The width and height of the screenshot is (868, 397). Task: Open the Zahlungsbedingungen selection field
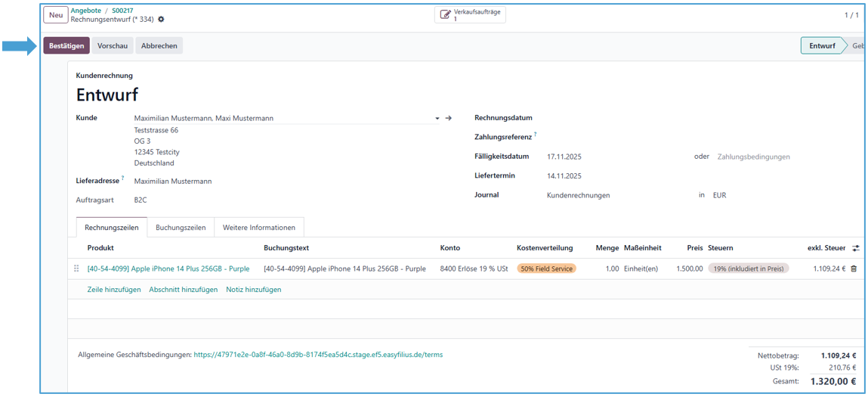753,157
